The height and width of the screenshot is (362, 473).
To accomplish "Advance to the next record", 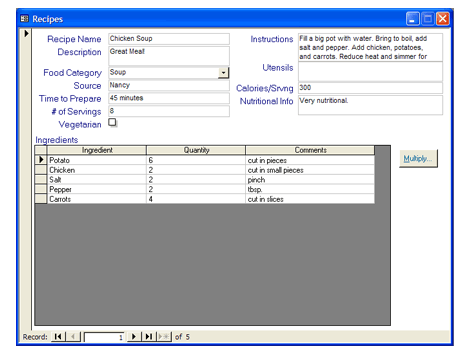I will (134, 337).
